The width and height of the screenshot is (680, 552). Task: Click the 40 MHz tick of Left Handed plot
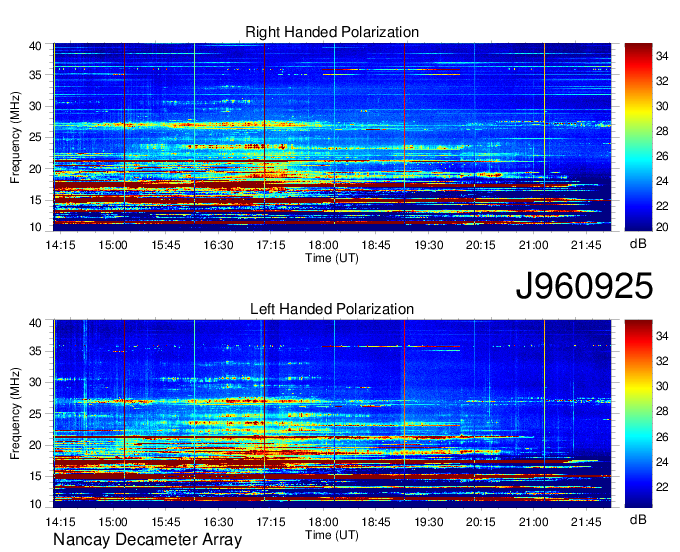[x=35, y=323]
